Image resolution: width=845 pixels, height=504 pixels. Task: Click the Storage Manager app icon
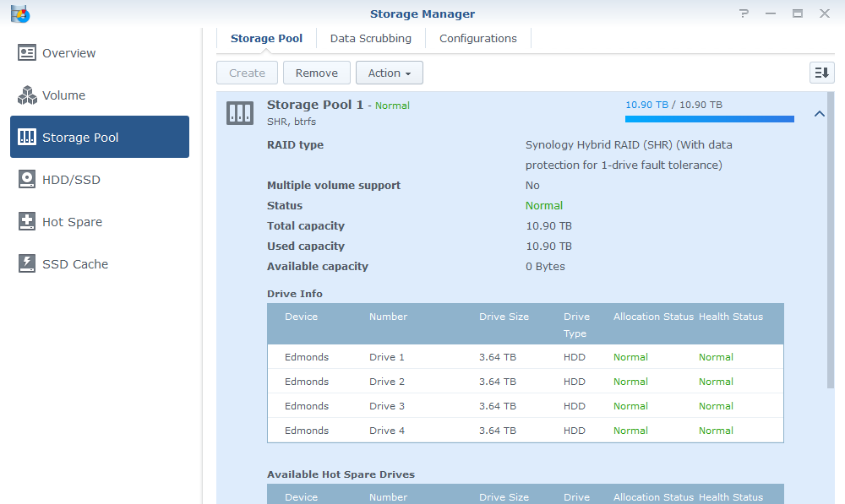point(20,14)
